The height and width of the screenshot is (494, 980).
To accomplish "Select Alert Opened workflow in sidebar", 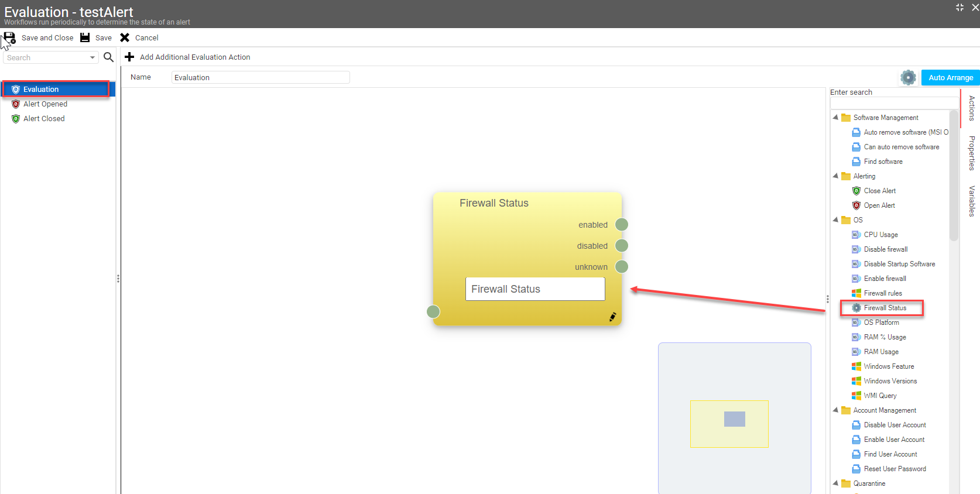I will [45, 104].
